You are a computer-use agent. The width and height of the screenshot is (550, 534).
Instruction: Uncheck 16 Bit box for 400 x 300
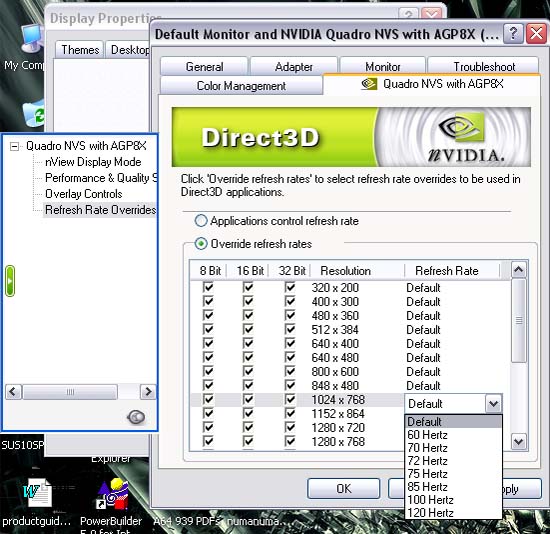pyautogui.click(x=248, y=301)
